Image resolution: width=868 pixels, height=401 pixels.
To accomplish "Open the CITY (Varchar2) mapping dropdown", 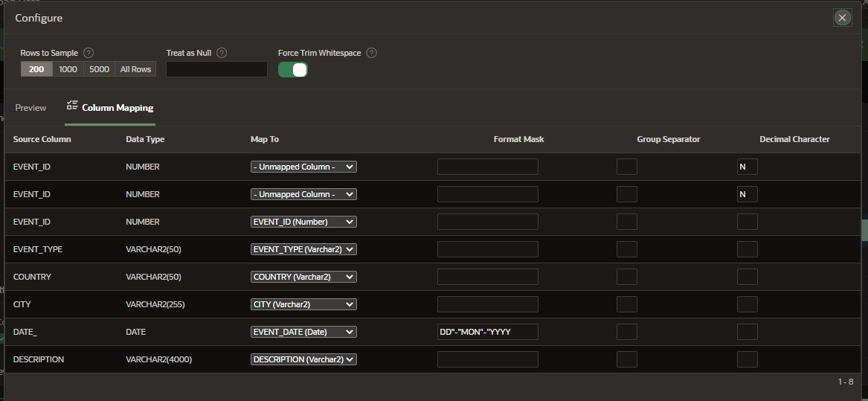I will tap(303, 304).
